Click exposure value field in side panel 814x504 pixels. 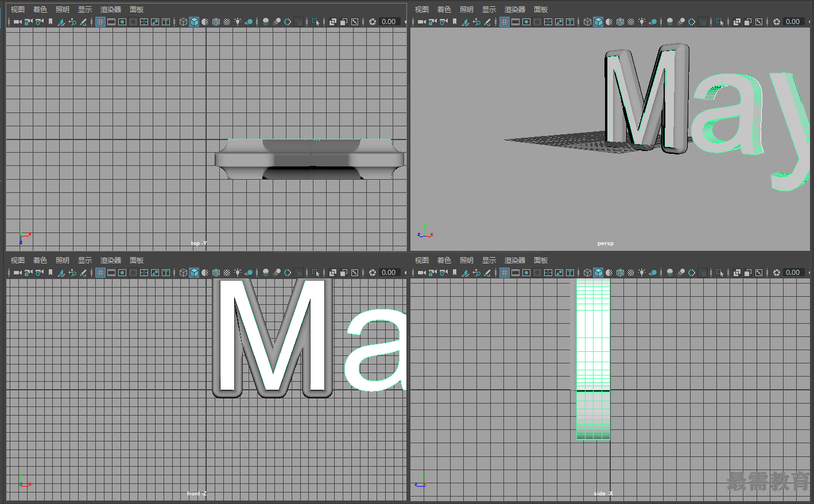click(x=794, y=273)
